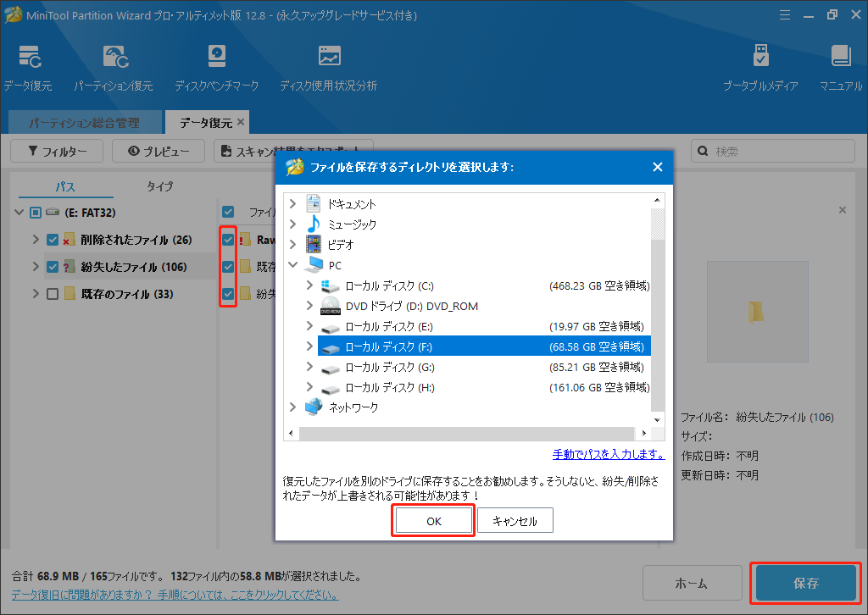Open ブータブルメディア builder
The image size is (868, 615).
point(760,68)
